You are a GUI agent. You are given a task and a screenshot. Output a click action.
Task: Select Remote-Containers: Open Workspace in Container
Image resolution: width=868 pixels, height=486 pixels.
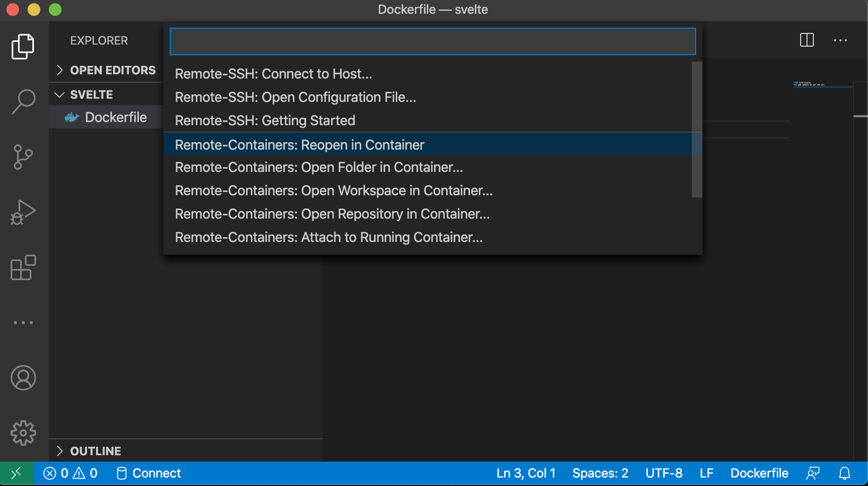[428, 190]
